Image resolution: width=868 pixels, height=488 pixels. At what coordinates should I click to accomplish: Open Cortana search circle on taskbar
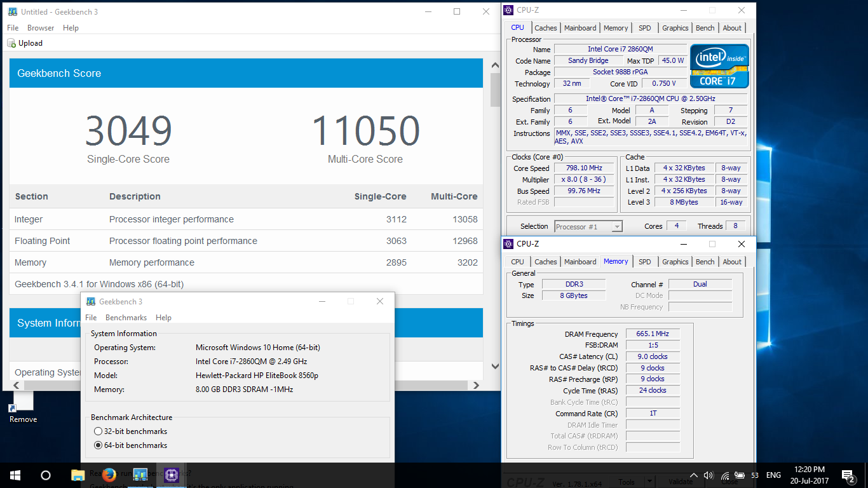tap(45, 475)
